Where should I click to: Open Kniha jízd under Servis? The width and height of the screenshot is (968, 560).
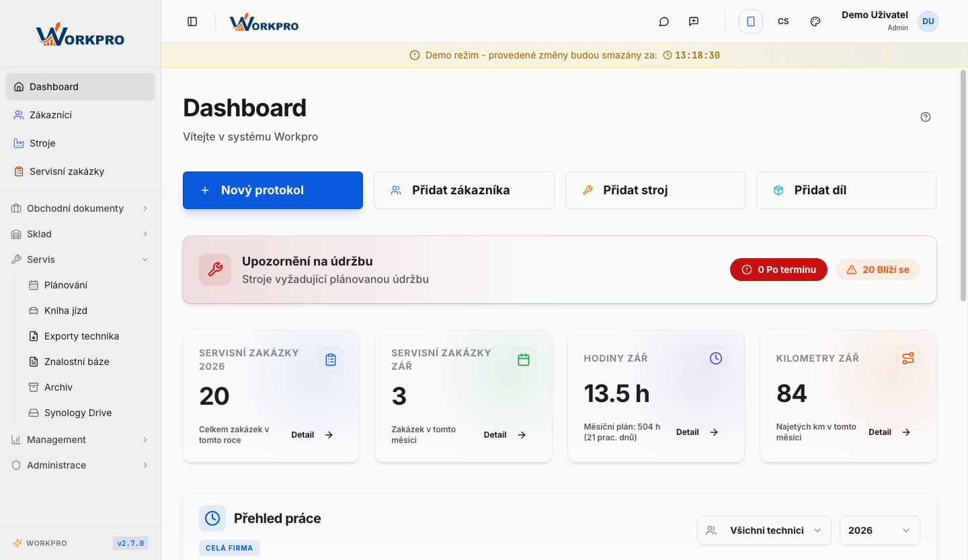(x=88, y=311)
